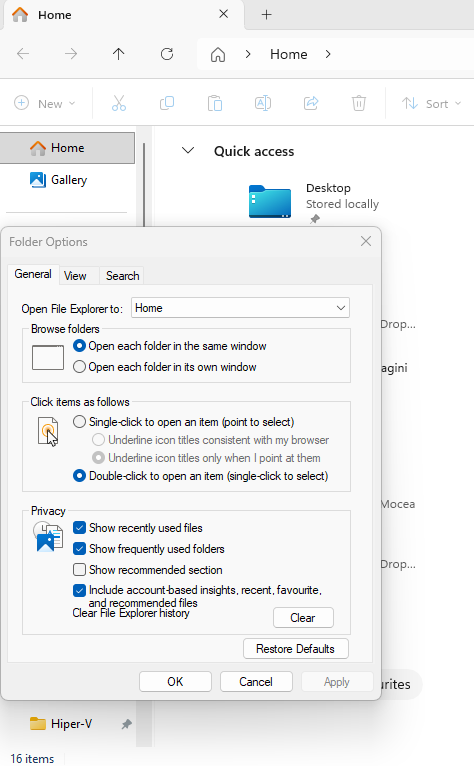
Task: Confirm with the OK button
Action: point(175,681)
